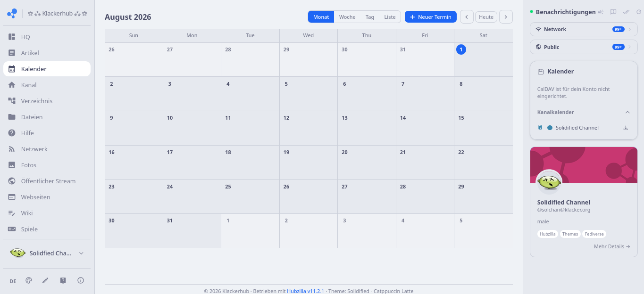Click the Themes tag
The image size is (644, 294).
click(570, 234)
